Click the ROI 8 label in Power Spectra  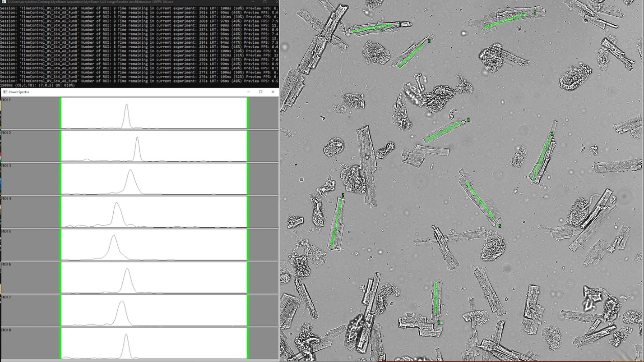tap(6, 330)
